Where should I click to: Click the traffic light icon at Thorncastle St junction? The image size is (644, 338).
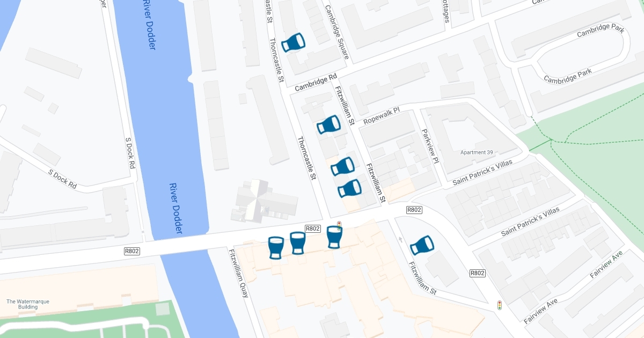(339, 225)
